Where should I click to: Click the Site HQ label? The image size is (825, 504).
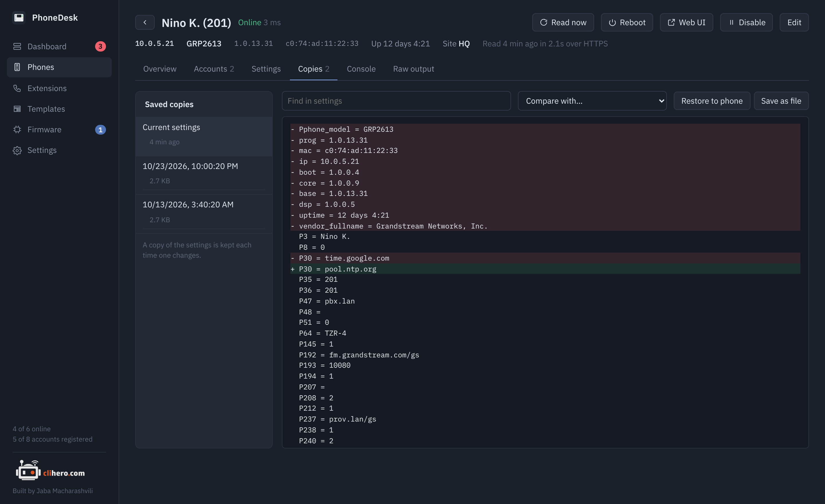coord(456,44)
